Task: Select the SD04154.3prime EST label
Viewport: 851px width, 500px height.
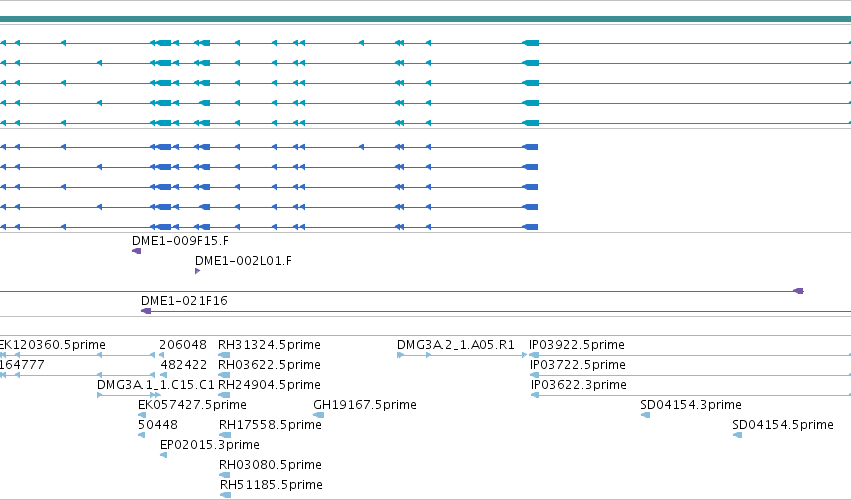Action: 690,405
